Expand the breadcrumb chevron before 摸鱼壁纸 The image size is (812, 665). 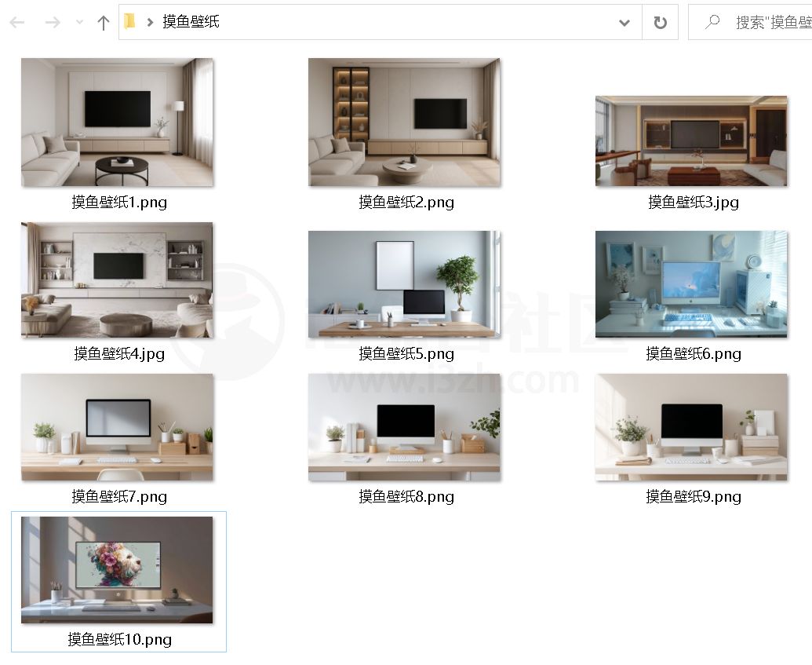149,22
